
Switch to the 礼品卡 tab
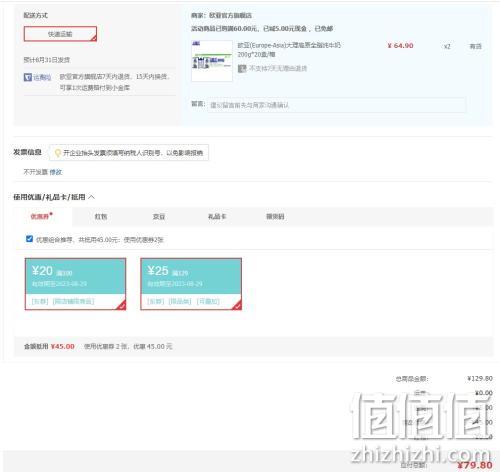pyautogui.click(x=217, y=217)
